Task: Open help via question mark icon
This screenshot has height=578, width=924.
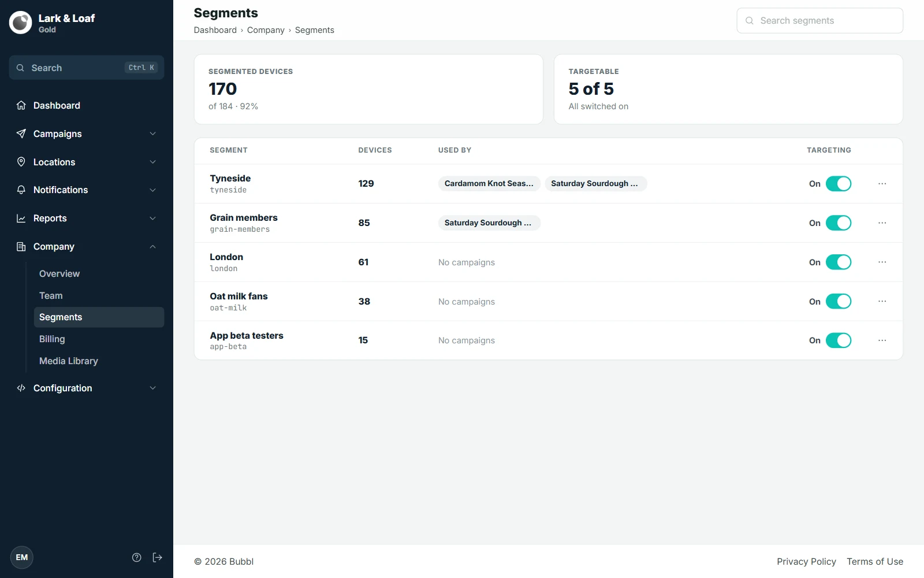Action: 137,557
